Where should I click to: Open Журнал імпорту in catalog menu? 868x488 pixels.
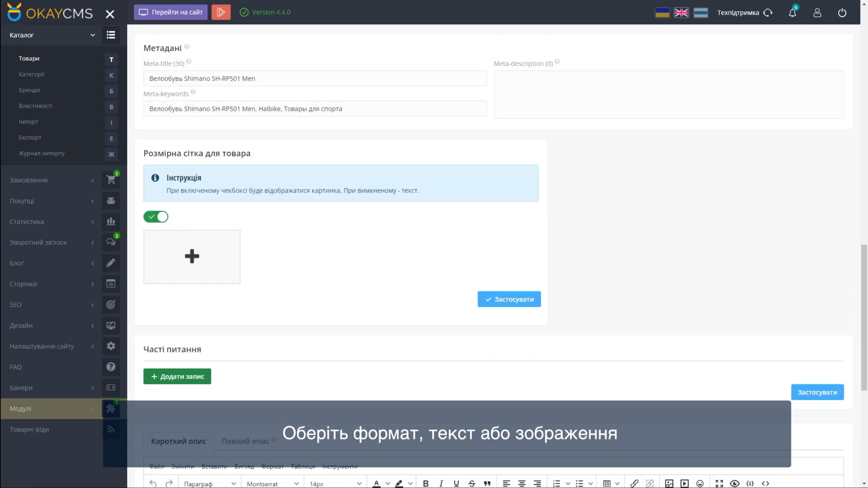point(41,153)
